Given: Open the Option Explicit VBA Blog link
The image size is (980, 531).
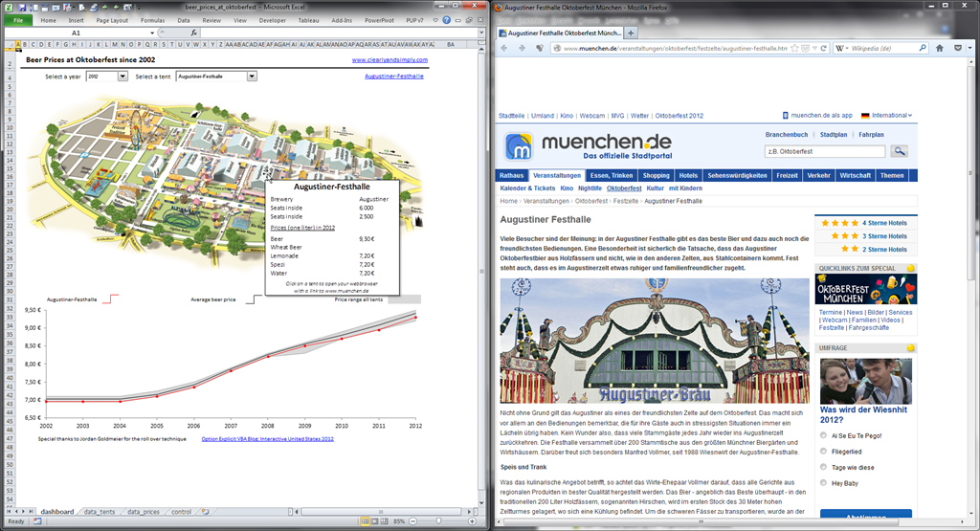Looking at the screenshot, I should pyautogui.click(x=268, y=439).
